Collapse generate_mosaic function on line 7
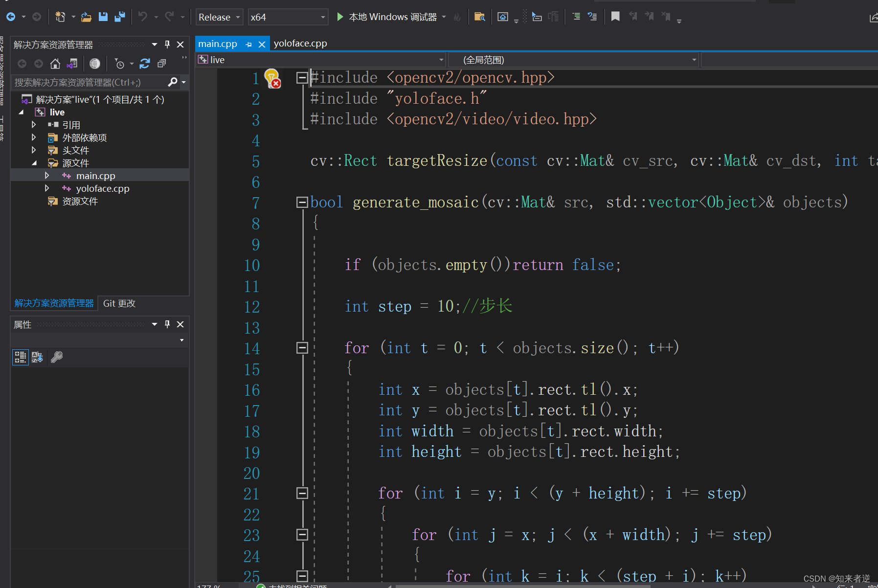The height and width of the screenshot is (588, 878). 302,202
